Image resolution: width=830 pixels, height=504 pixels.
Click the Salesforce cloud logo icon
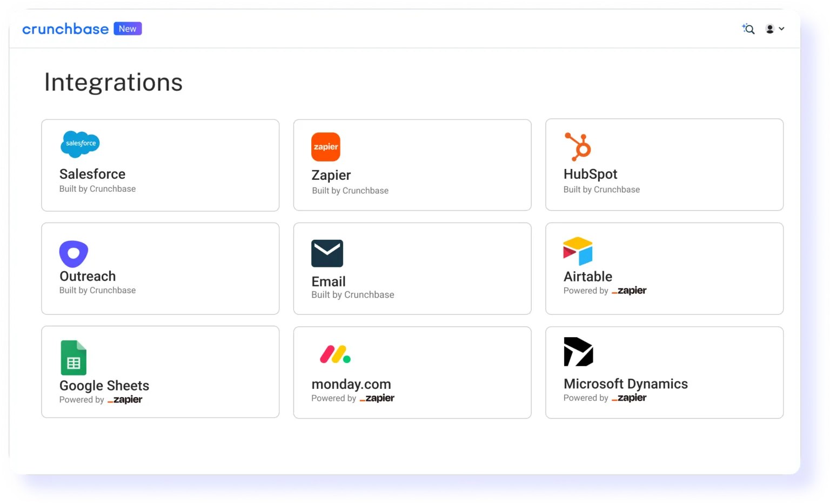80,144
